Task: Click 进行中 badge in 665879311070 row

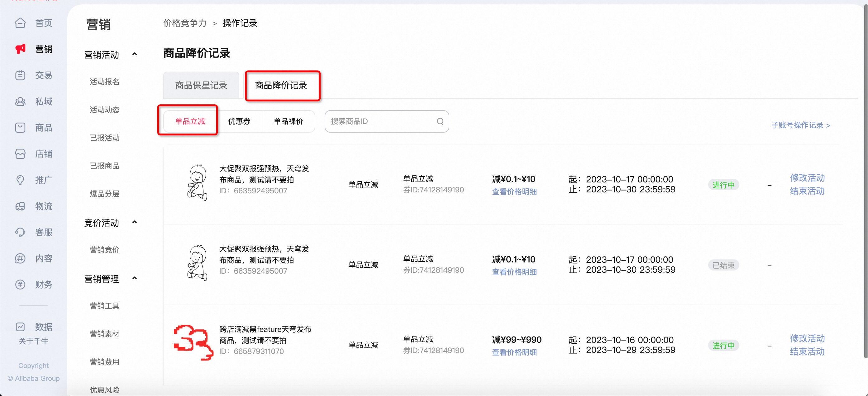Action: tap(723, 346)
